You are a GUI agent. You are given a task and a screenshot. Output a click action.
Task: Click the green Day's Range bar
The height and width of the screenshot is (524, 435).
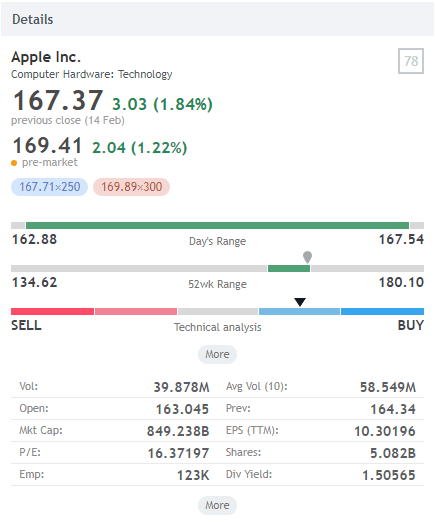click(x=217, y=226)
